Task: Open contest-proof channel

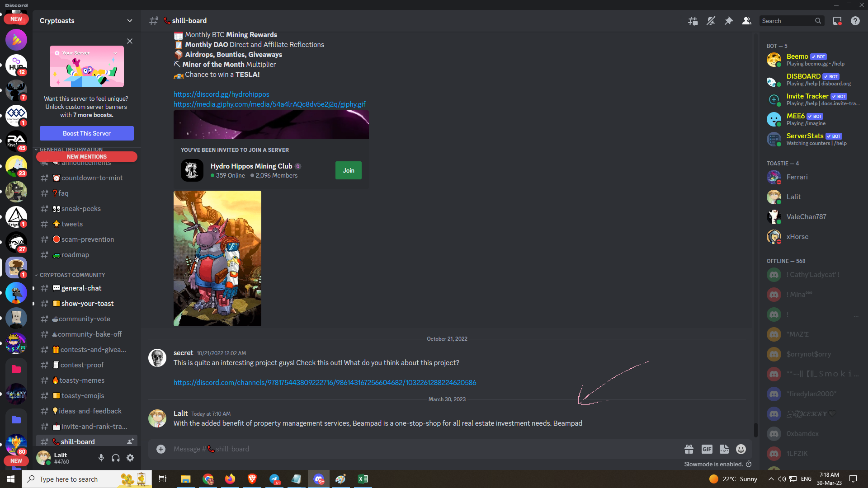Action: point(87,365)
